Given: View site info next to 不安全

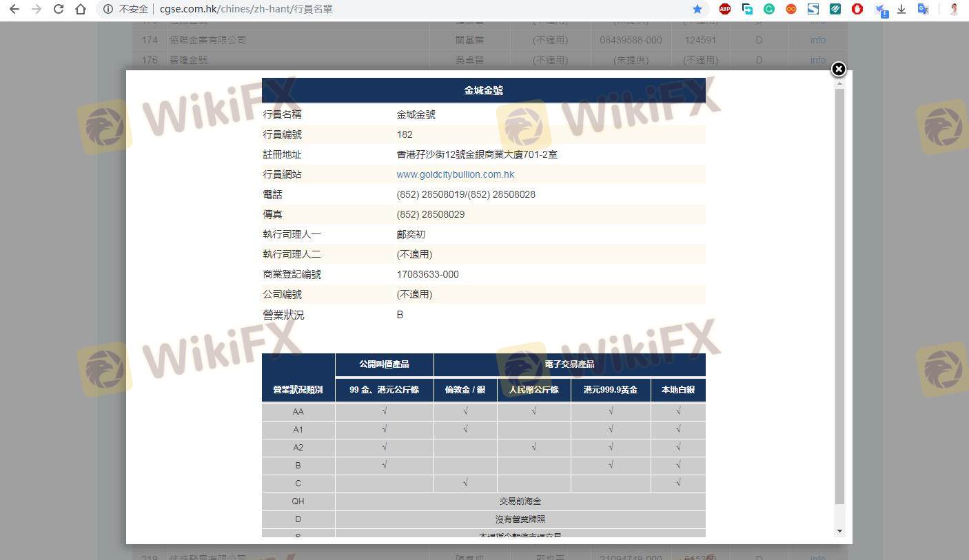Looking at the screenshot, I should [x=108, y=9].
